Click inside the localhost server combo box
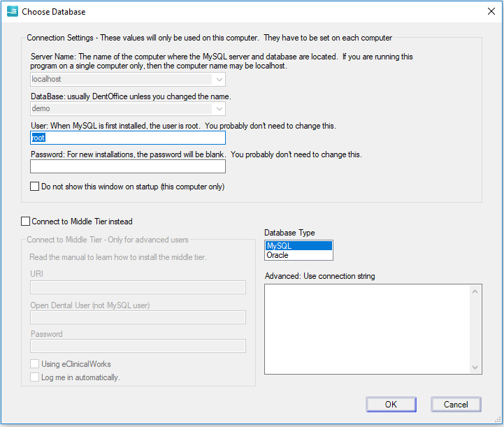Screen dimensions: 504x427 point(122,80)
